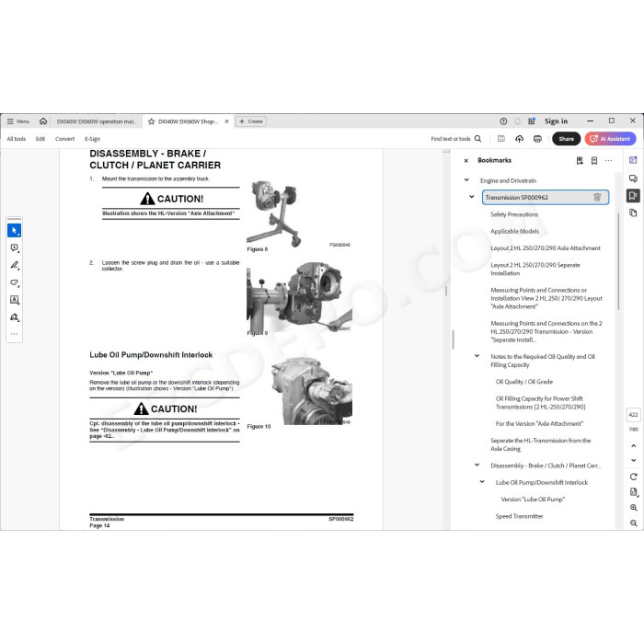644x644 pixels.
Task: Switch to the DX040W DX060W operation manual tab
Action: point(96,121)
